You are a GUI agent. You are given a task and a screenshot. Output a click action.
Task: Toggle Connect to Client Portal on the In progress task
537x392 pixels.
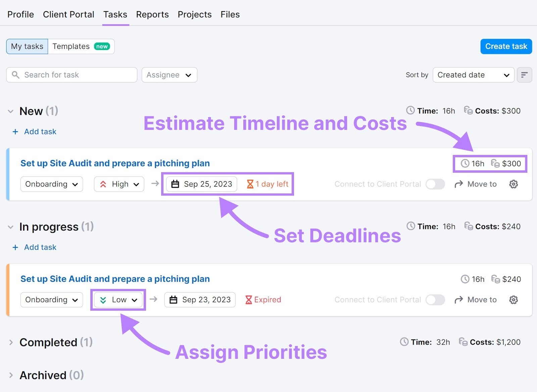point(435,299)
